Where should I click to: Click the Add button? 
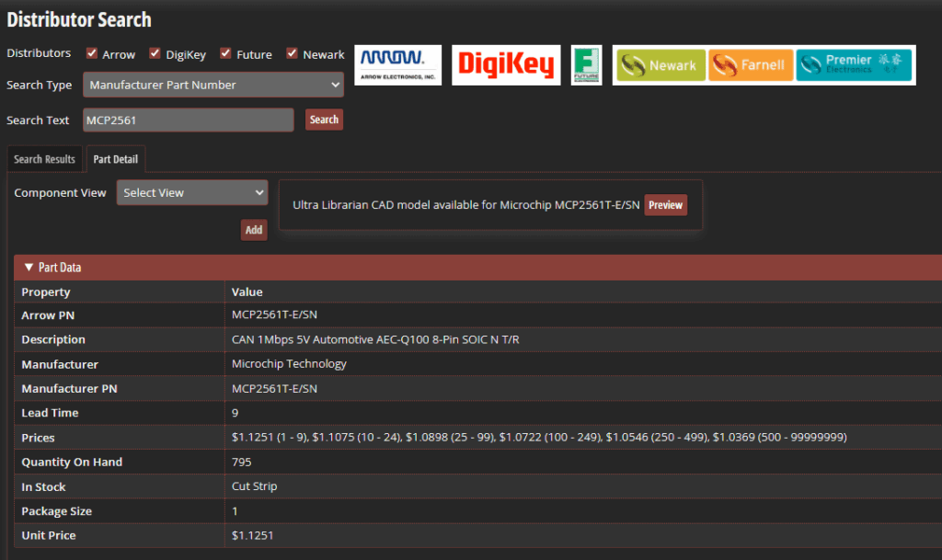click(x=254, y=230)
